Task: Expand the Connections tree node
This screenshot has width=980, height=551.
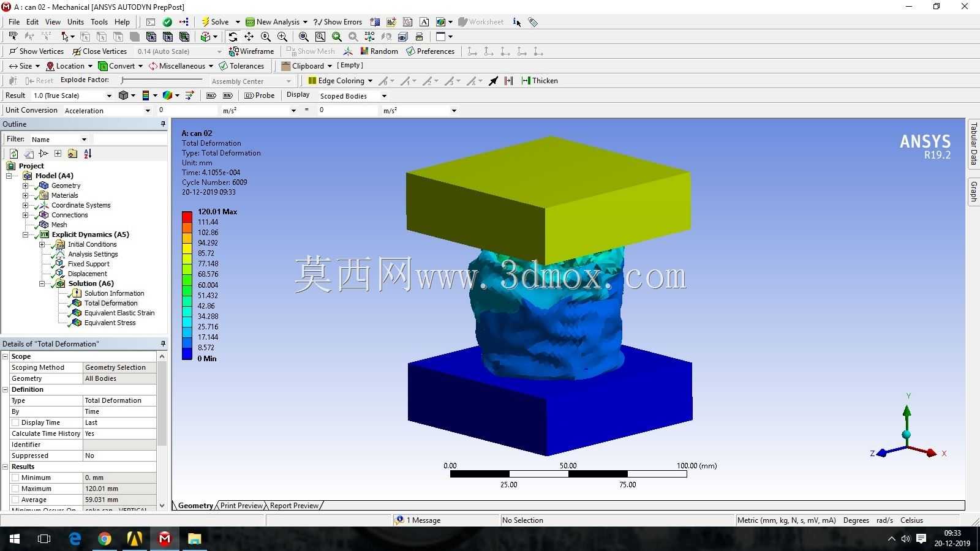Action: (x=25, y=215)
